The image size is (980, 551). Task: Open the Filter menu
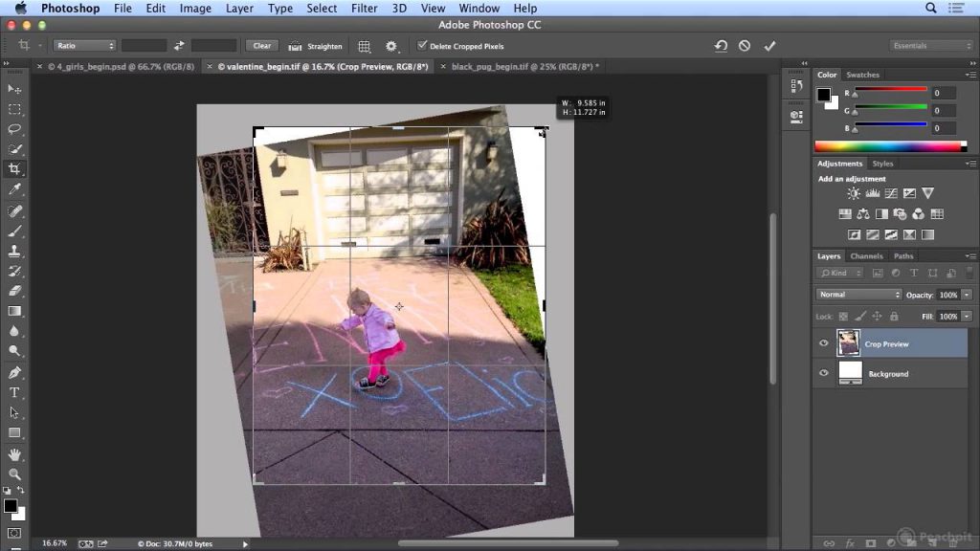[x=364, y=8]
